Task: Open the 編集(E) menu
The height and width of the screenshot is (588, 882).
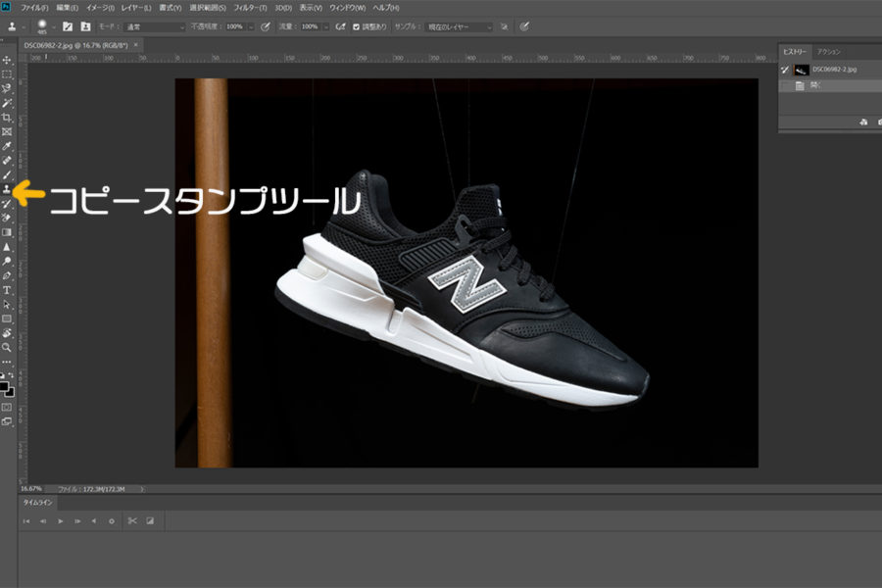Action: click(68, 8)
